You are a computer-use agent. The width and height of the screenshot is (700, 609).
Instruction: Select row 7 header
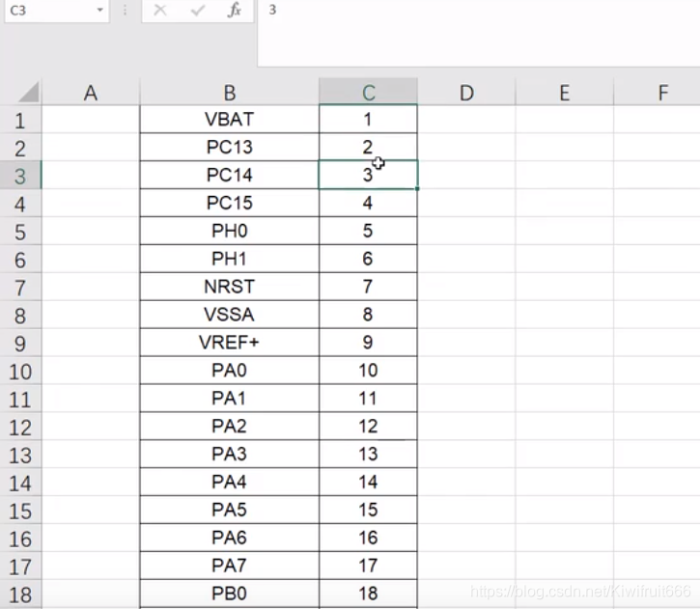click(x=21, y=288)
